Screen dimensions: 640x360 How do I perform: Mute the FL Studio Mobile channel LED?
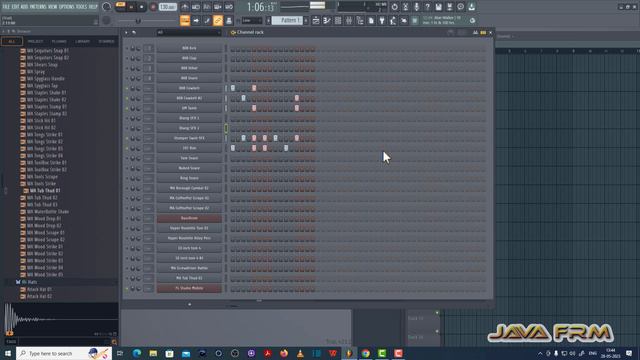tap(127, 289)
